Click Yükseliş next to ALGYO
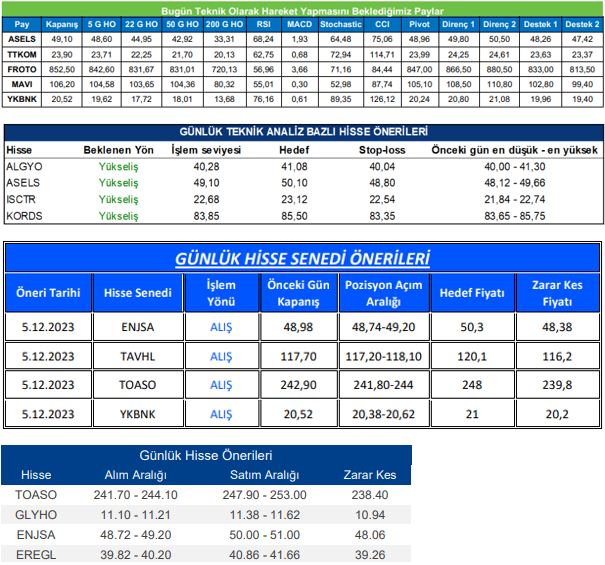 [118, 167]
